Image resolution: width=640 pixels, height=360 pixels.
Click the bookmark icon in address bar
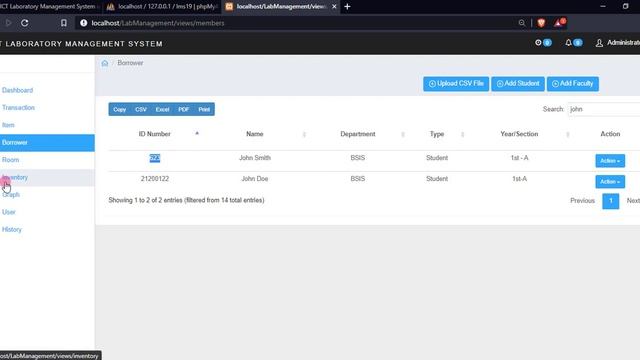[64, 23]
